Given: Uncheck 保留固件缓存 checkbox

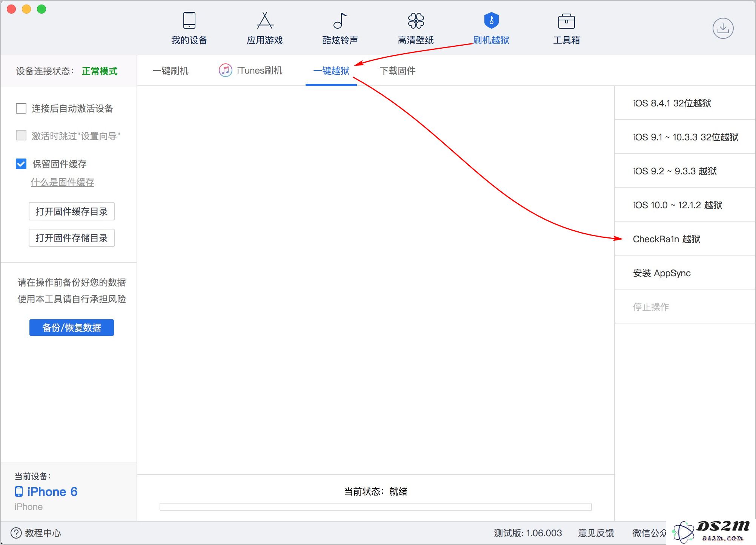Looking at the screenshot, I should (21, 164).
